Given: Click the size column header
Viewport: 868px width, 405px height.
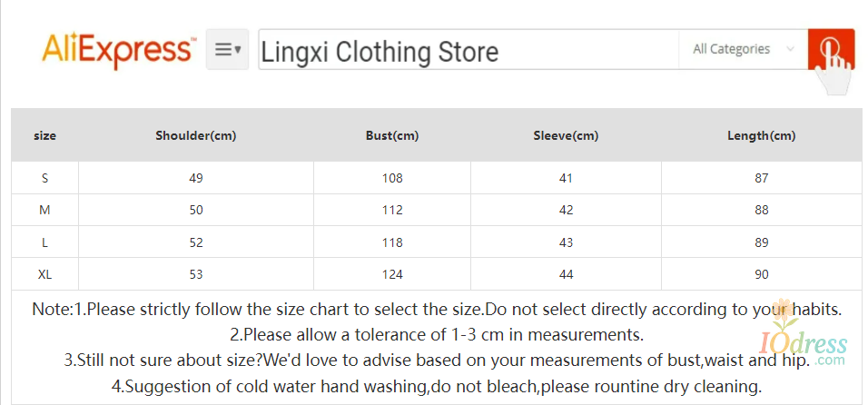Looking at the screenshot, I should pyautogui.click(x=44, y=136).
